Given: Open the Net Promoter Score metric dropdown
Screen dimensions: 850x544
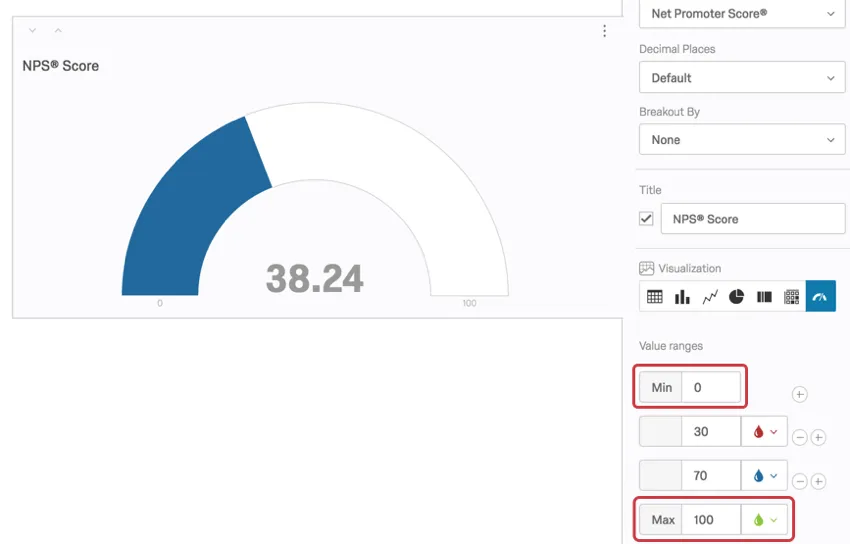Looking at the screenshot, I should (x=742, y=14).
